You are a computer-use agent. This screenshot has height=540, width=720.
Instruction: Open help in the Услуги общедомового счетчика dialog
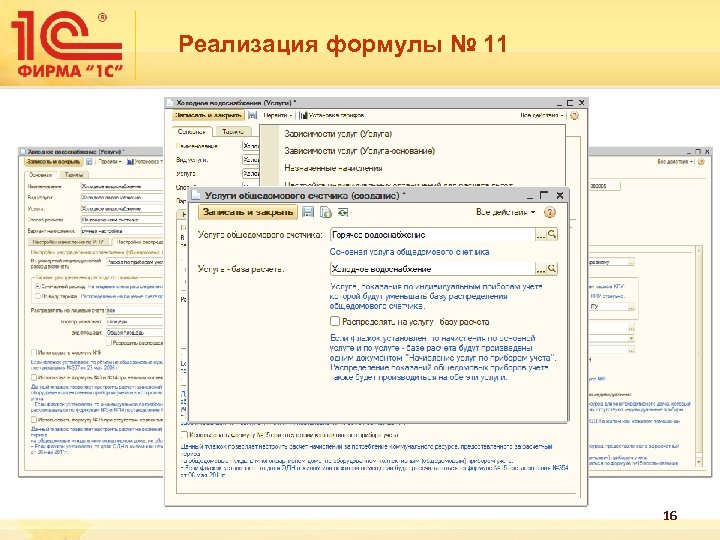click(x=549, y=212)
